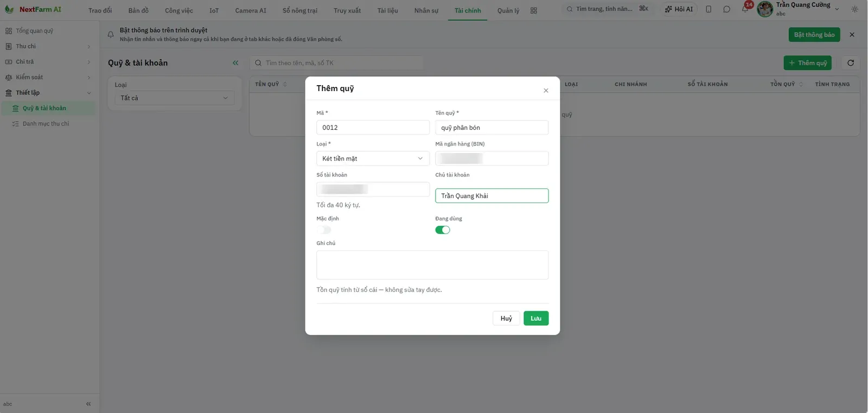The height and width of the screenshot is (413, 868).
Task: Collapse the left sidebar
Action: point(88,404)
